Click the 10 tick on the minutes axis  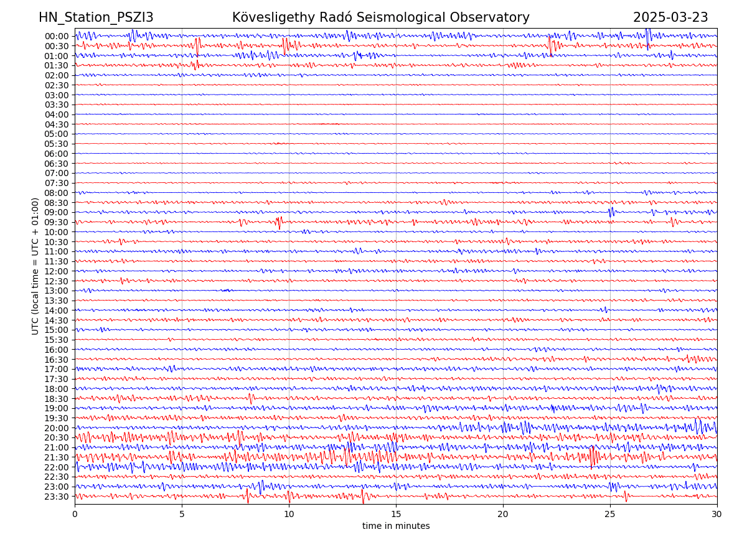point(289,515)
